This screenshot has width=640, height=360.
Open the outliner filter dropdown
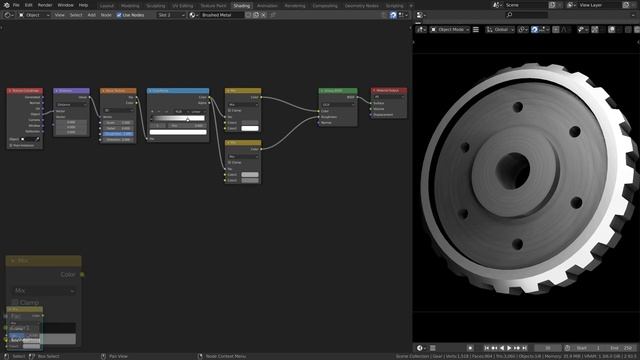pyautogui.click(x=633, y=15)
